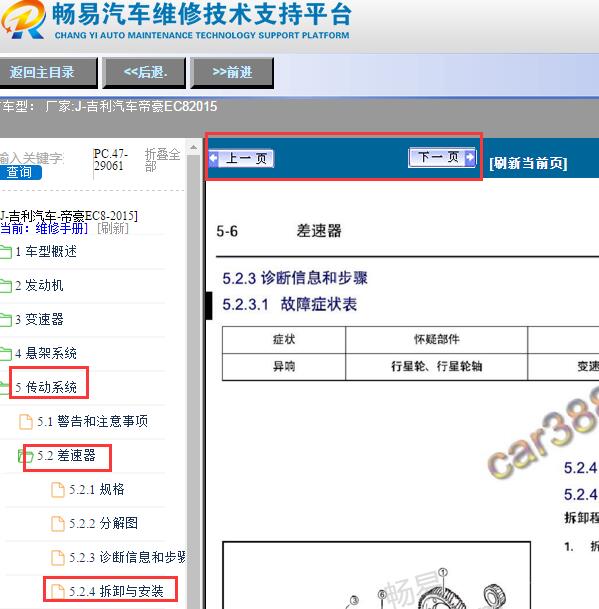Click the document icon beside 5.2.4 拆卸与安装

coord(58,592)
